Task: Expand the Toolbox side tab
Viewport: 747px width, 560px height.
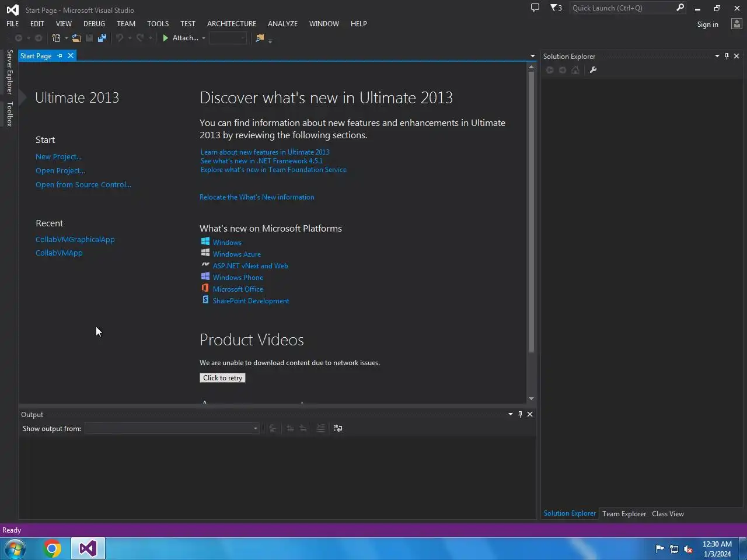Action: tap(9, 114)
